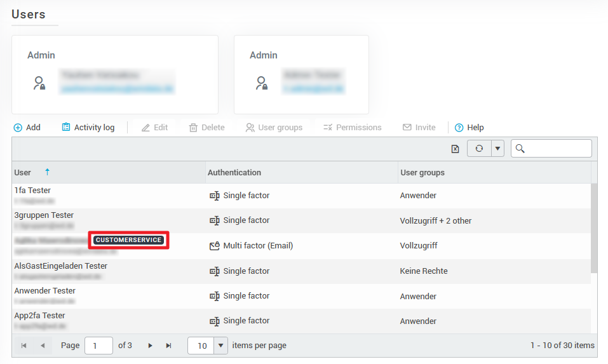Click the CUSTOMERSERVICE badge

point(129,240)
